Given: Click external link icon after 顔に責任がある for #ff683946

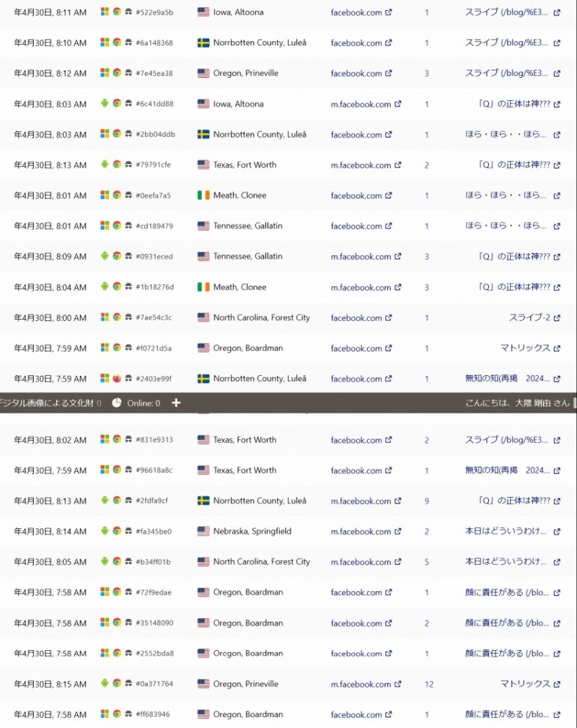Looking at the screenshot, I should click(557, 715).
